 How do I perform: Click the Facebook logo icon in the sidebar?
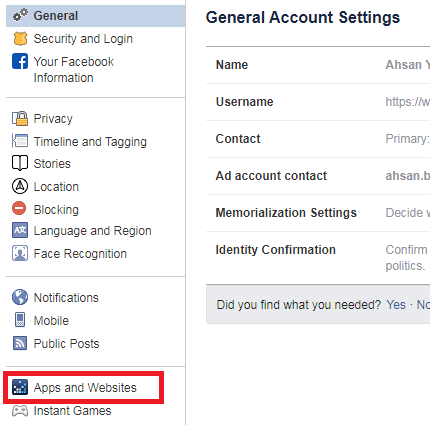pos(20,61)
